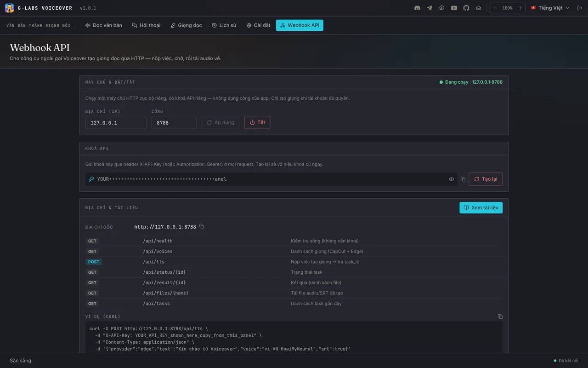Click the key icon in API key field
The image size is (588, 368).
(x=91, y=179)
